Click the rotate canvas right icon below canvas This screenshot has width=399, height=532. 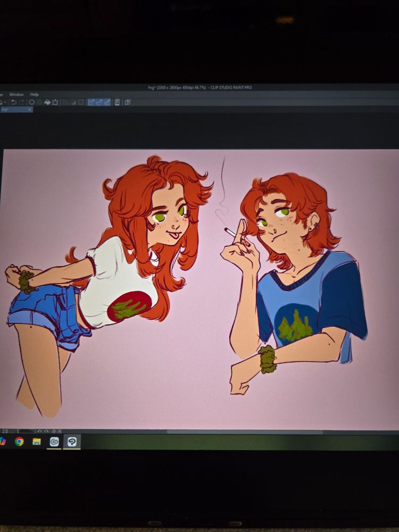point(46,431)
